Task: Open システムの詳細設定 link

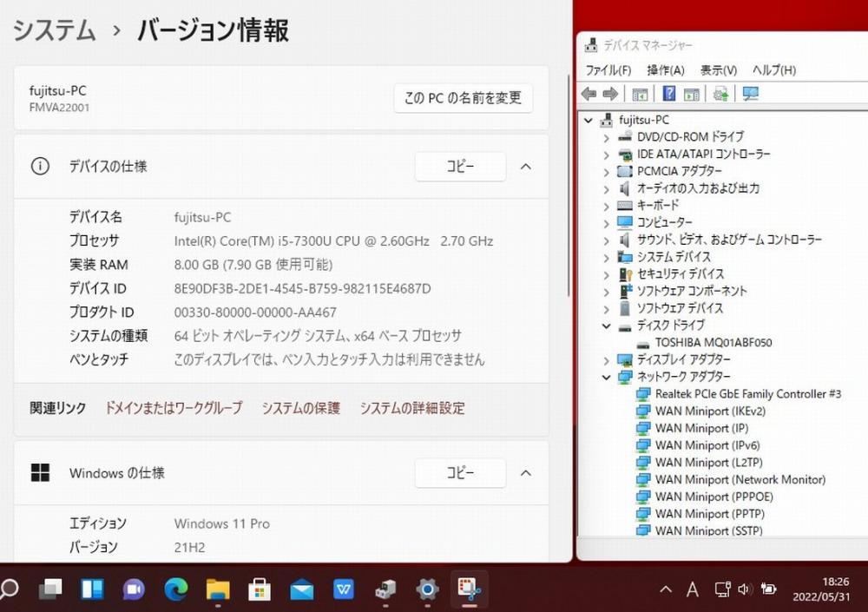Action: coord(412,408)
